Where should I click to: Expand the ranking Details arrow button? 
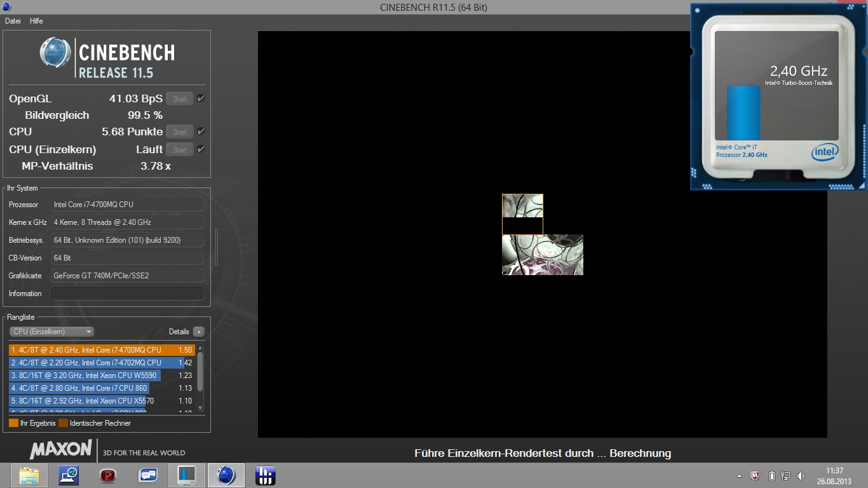(199, 332)
